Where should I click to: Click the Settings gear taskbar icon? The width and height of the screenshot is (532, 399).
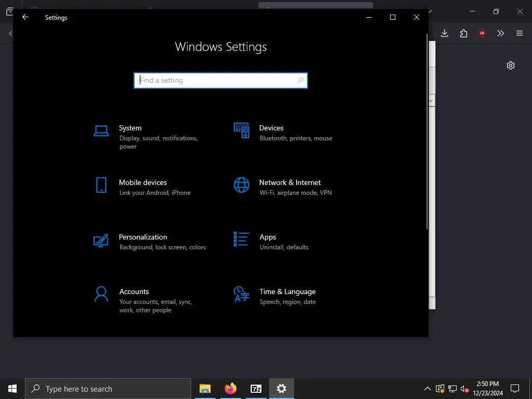[x=281, y=389]
